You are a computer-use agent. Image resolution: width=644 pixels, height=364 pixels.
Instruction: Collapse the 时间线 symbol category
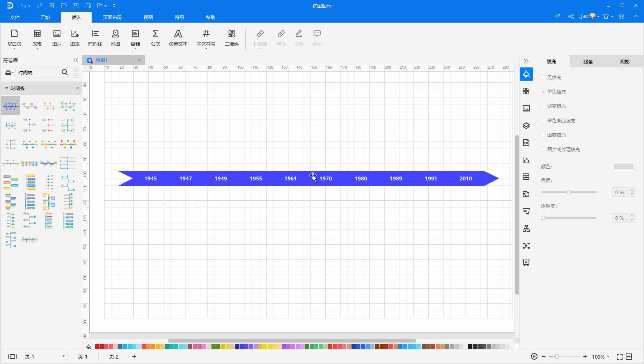(7, 88)
